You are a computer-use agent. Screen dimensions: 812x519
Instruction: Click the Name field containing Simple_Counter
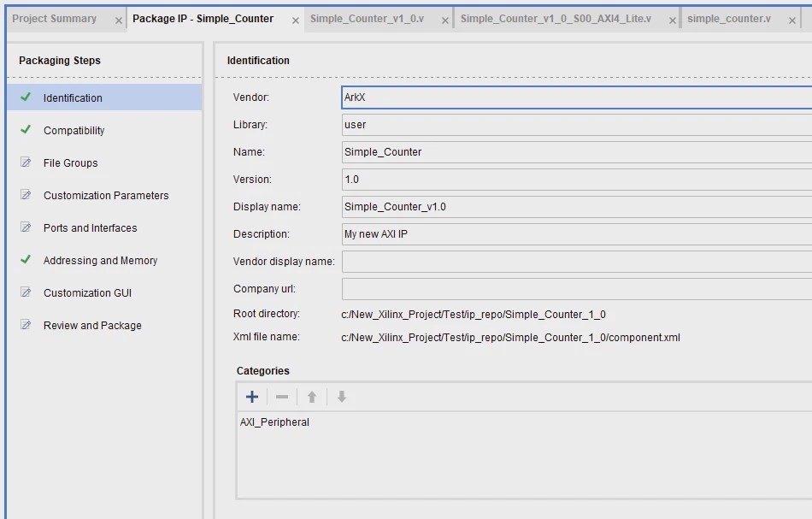576,152
